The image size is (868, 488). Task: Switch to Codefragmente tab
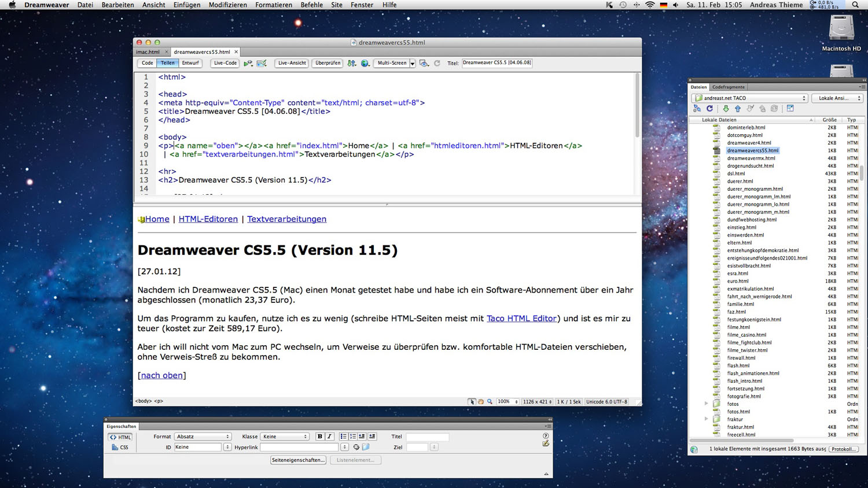[729, 87]
